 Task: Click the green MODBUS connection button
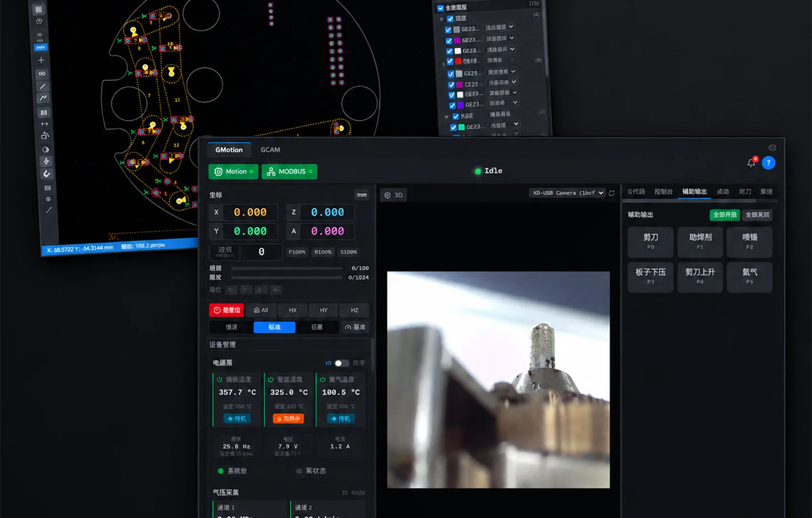pyautogui.click(x=289, y=172)
